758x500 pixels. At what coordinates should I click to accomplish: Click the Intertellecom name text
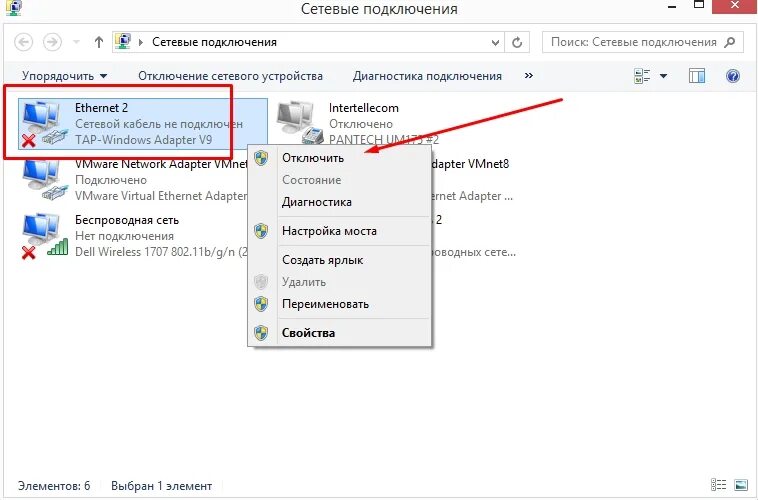tap(364, 108)
